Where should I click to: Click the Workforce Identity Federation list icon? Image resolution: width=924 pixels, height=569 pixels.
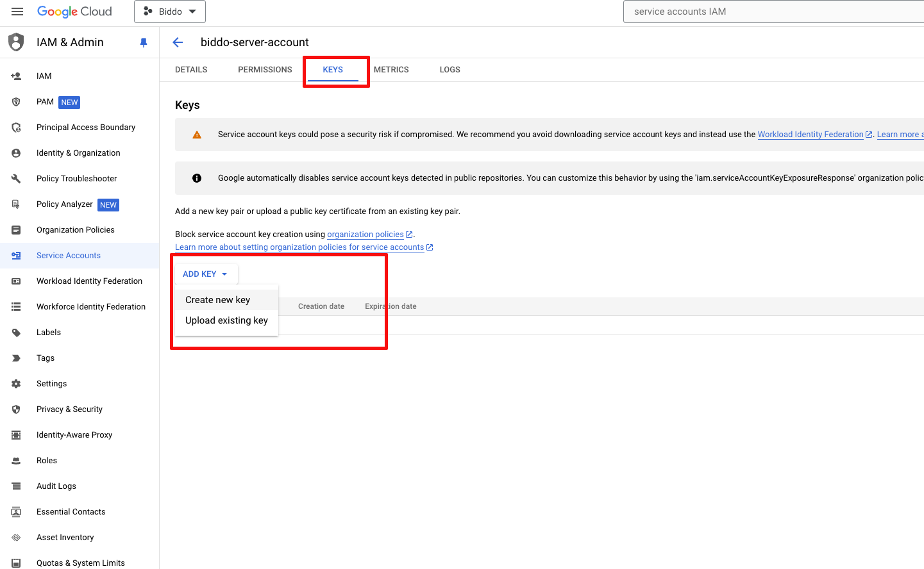click(x=16, y=307)
